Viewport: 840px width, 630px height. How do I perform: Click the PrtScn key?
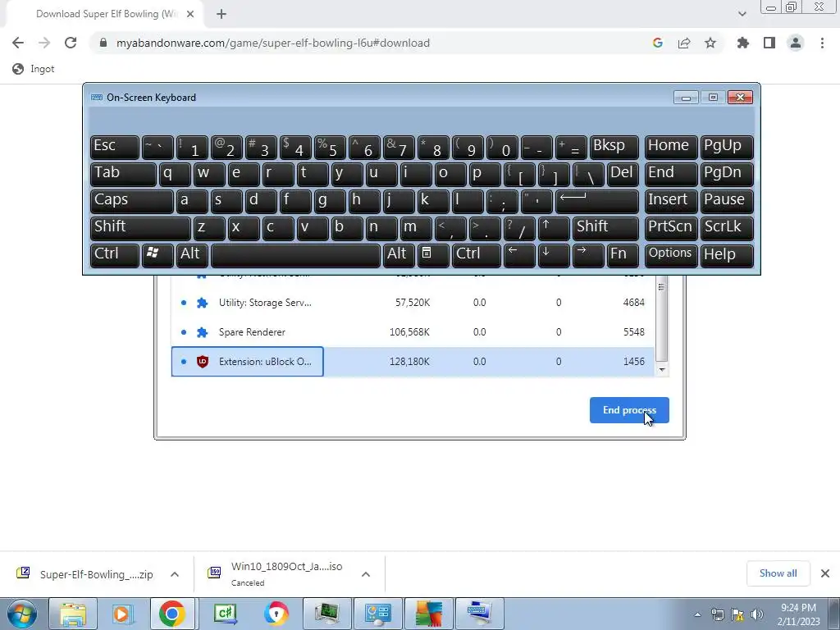pyautogui.click(x=671, y=228)
